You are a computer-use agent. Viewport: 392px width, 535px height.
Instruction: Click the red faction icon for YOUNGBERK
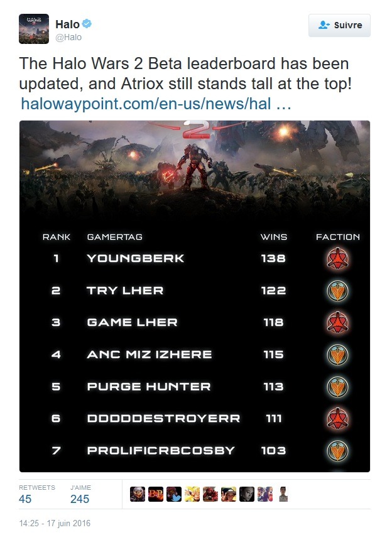pyautogui.click(x=338, y=258)
